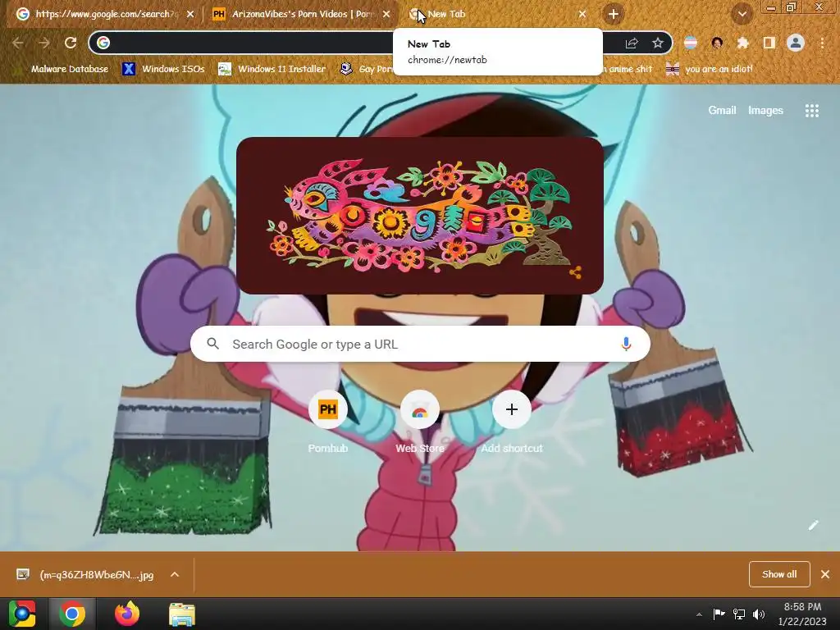Viewport: 840px width, 630px height.
Task: Open the profile avatar menu
Action: pyautogui.click(x=796, y=43)
